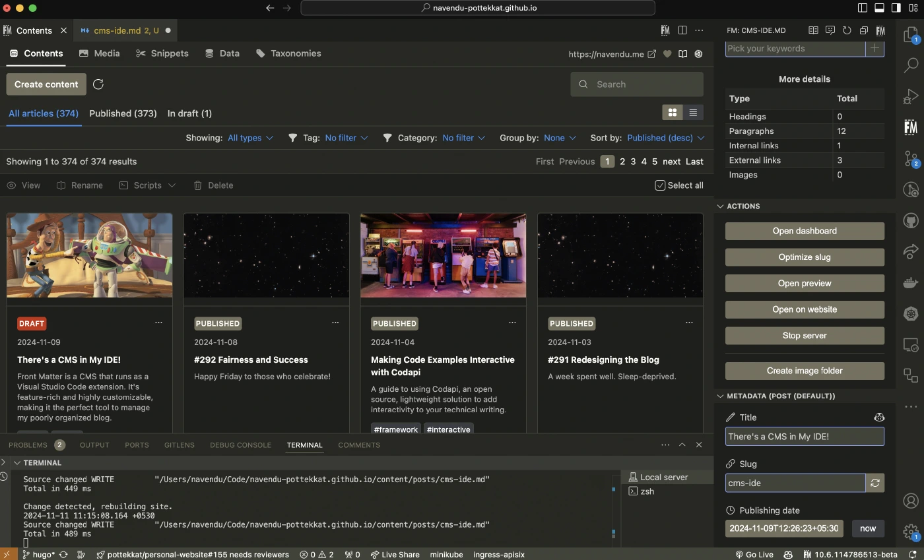Click the Open preview button
The image size is (924, 560).
coord(805,283)
